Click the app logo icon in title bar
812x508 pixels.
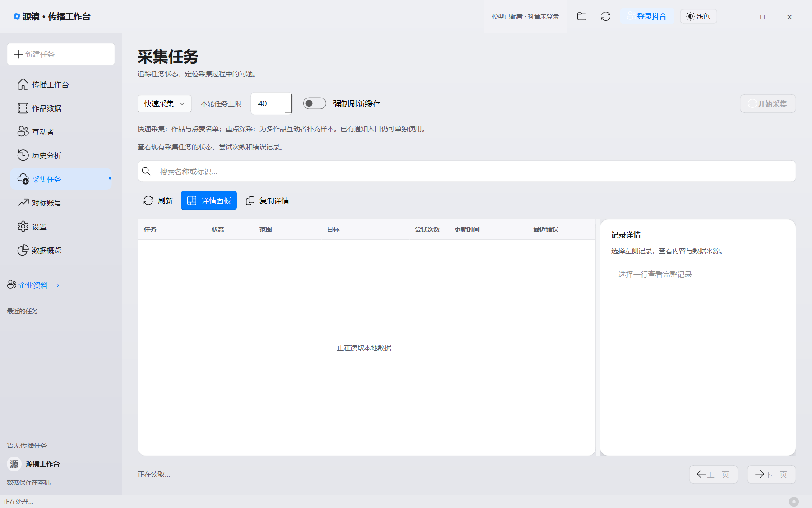coord(17,16)
